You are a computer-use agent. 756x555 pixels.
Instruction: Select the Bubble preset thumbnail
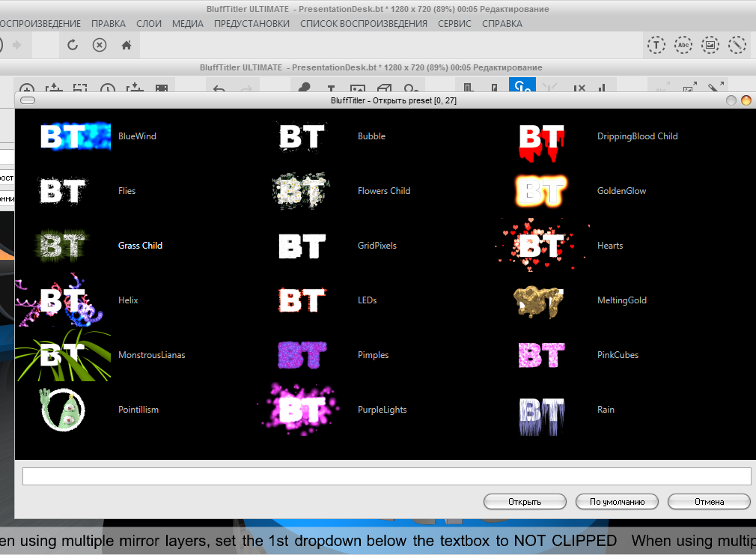(x=302, y=136)
